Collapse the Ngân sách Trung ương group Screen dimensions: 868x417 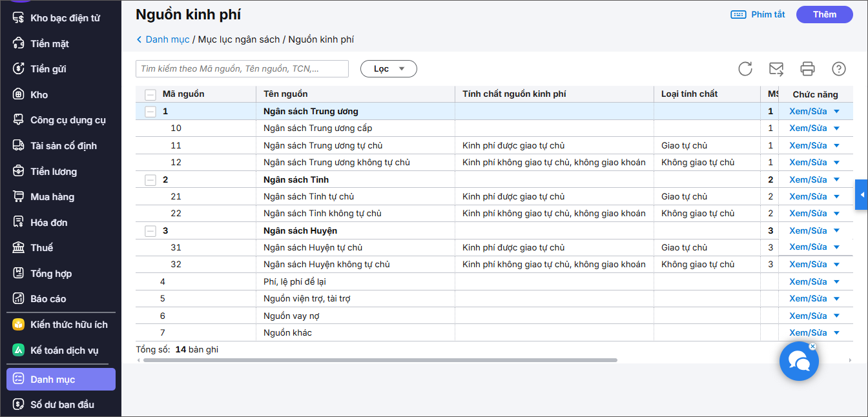coord(150,112)
